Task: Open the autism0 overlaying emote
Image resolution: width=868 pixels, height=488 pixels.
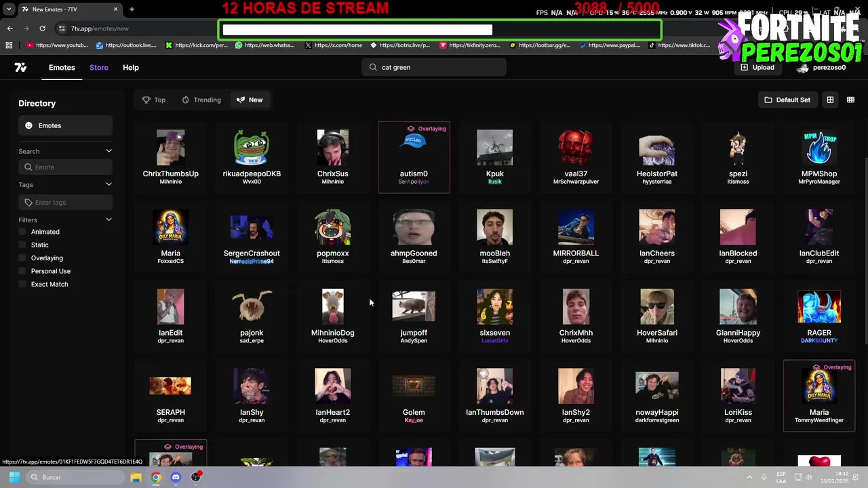Action: [x=414, y=157]
